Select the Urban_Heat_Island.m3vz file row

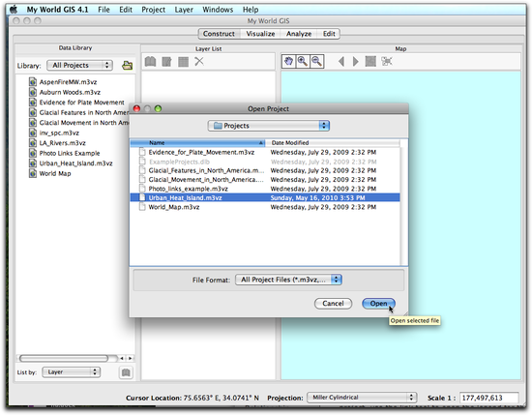(x=265, y=198)
